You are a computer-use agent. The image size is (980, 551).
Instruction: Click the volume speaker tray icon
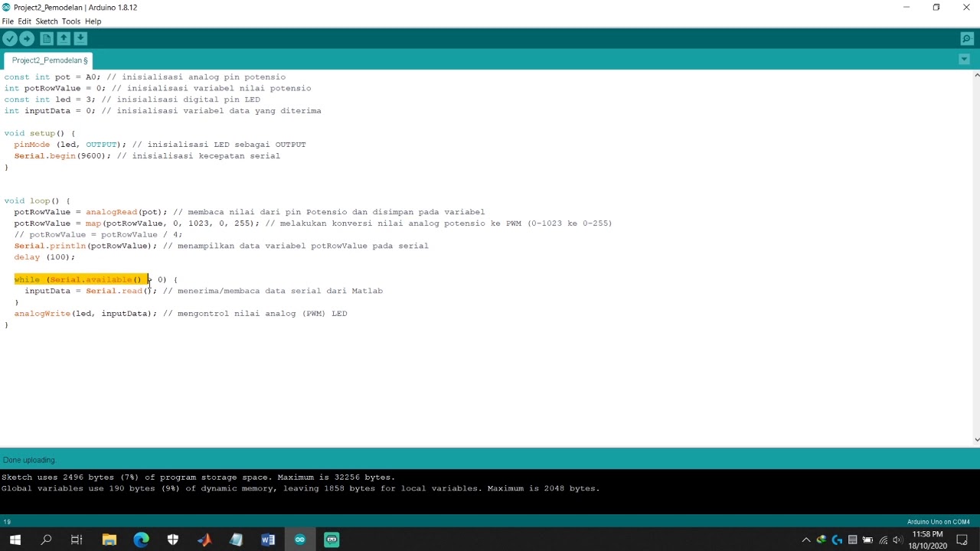coord(898,540)
